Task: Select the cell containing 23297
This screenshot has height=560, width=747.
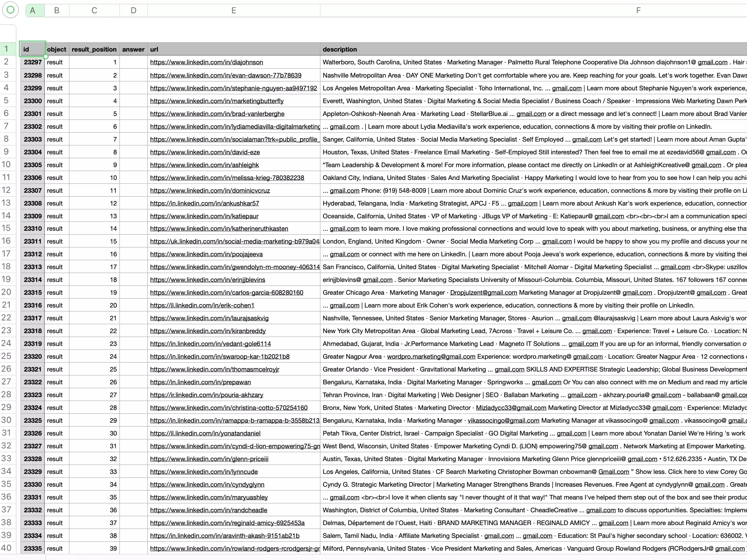Action: pos(33,62)
